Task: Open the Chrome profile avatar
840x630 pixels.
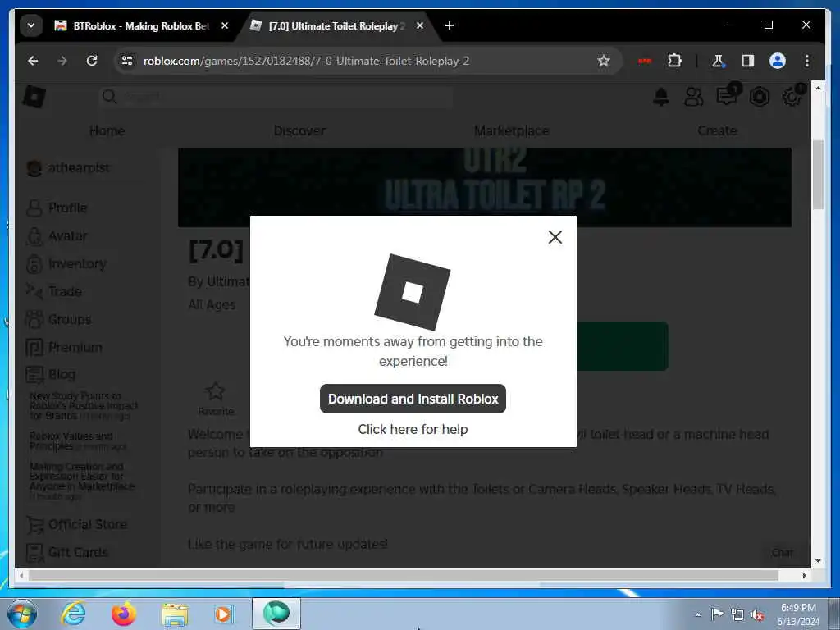Action: pos(778,61)
